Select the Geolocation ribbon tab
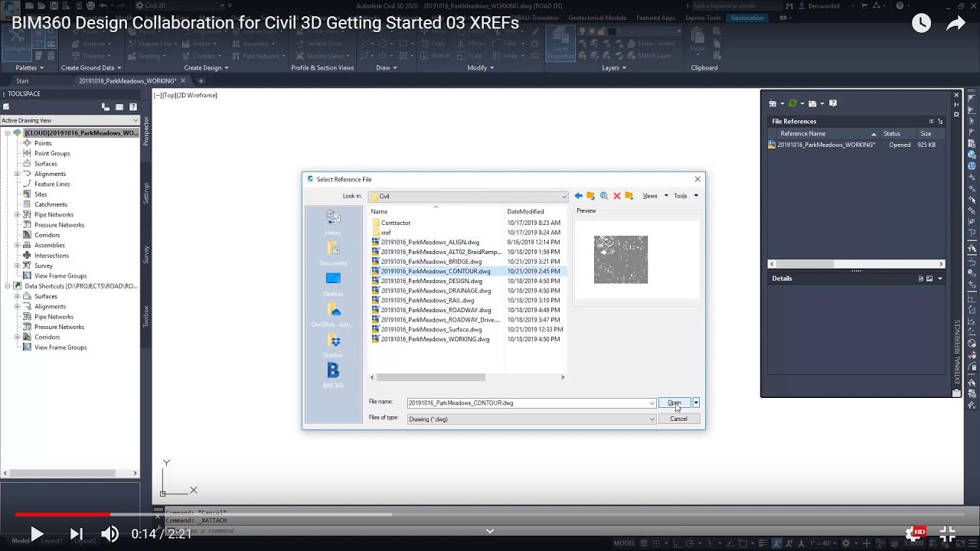The width and height of the screenshot is (980, 551). (x=747, y=18)
